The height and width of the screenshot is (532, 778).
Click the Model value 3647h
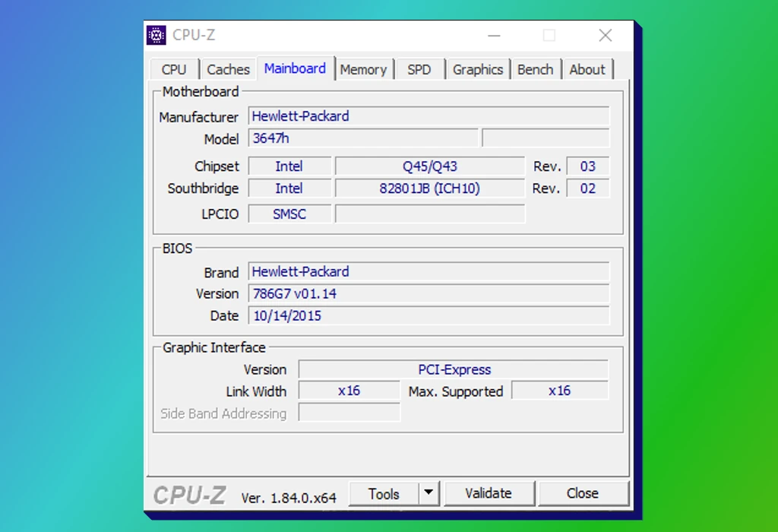tap(363, 138)
